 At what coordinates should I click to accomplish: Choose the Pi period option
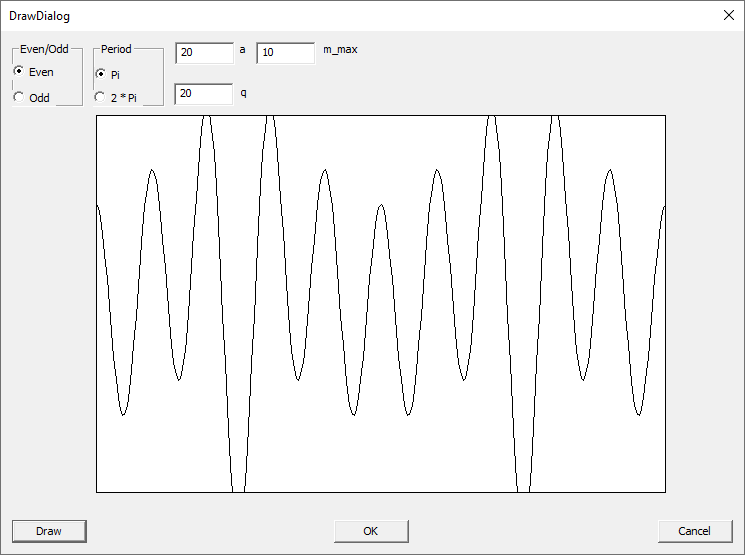[x=100, y=74]
